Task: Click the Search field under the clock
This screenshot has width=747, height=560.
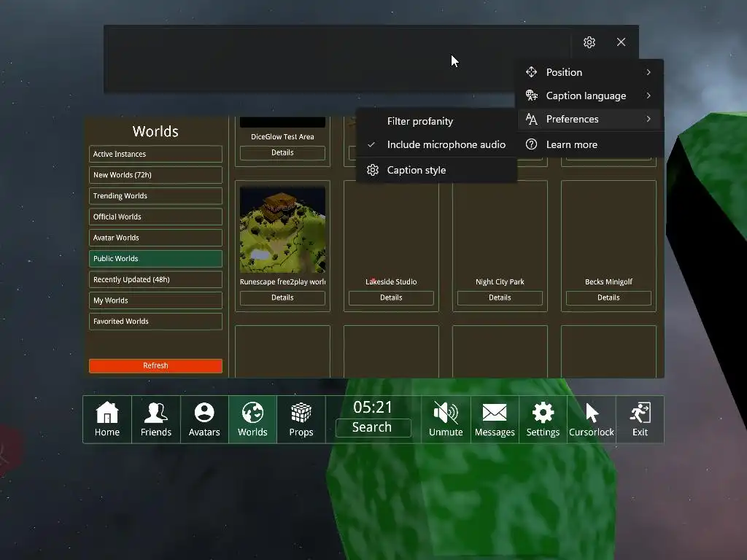Action: point(373,427)
